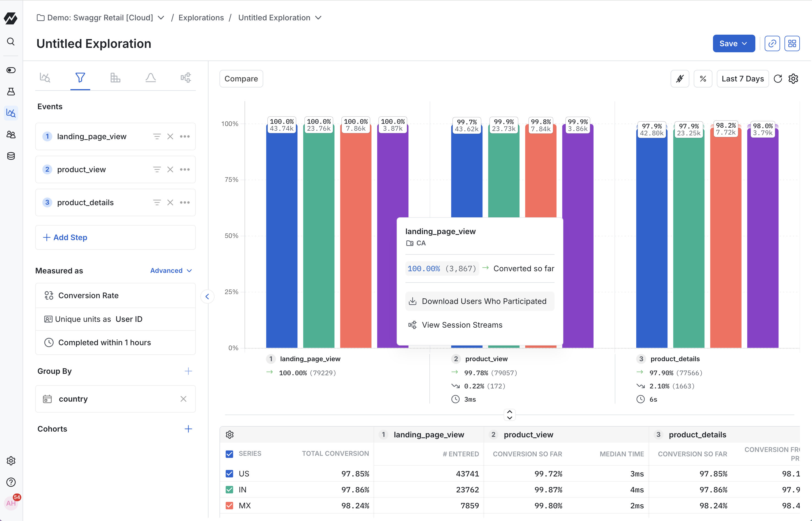Uncheck the US series checkbox
This screenshot has height=521, width=812.
tap(230, 474)
